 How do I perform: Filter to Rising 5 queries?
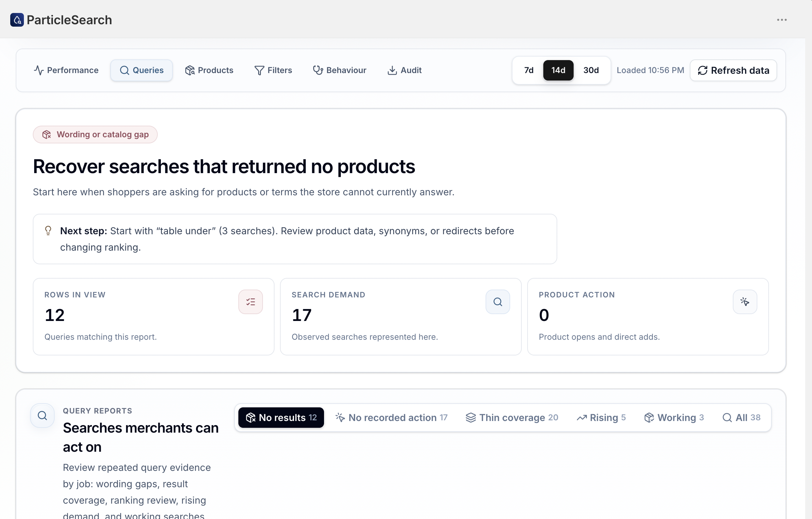tap(601, 418)
